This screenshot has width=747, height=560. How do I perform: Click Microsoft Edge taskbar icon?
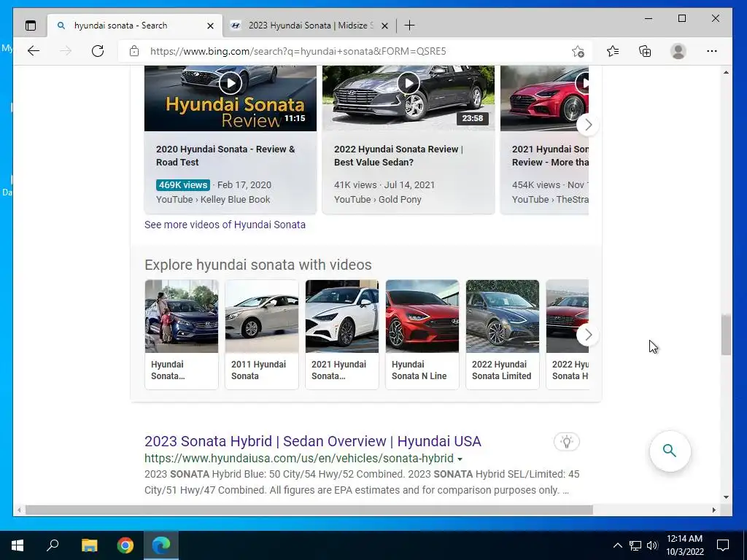(x=161, y=545)
